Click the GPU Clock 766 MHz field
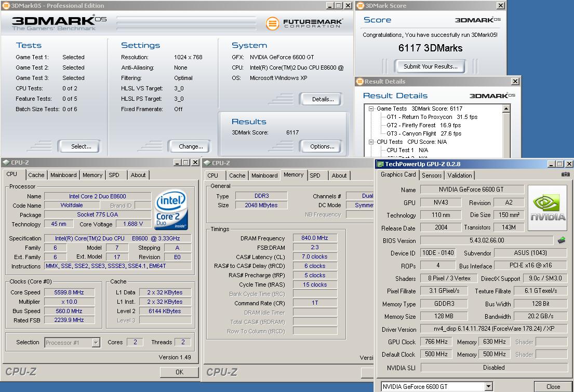This screenshot has width=574, height=392. [436, 342]
